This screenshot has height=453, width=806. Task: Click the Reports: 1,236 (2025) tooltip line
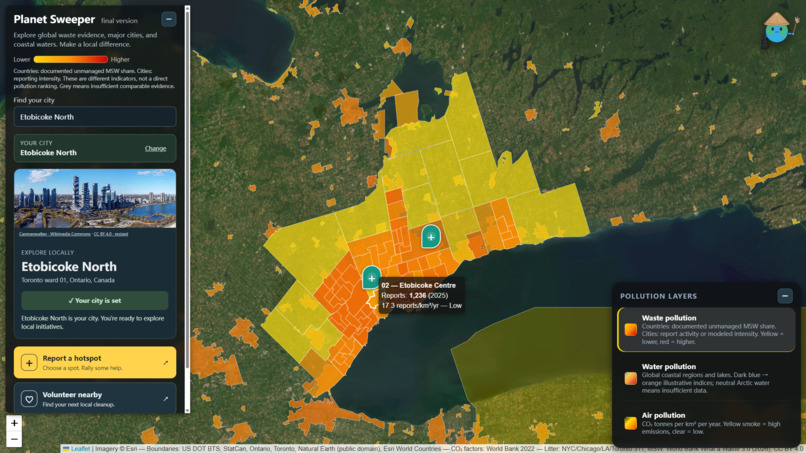pos(414,296)
